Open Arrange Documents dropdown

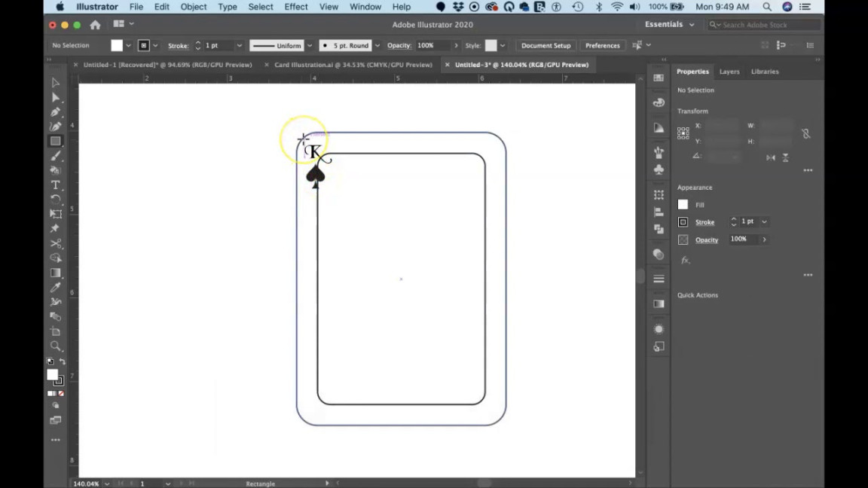point(123,24)
